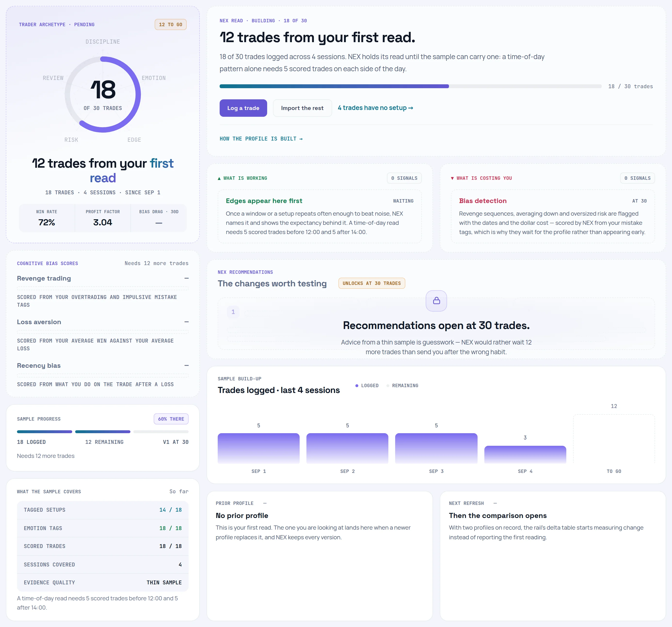This screenshot has width=672, height=627.
Task: Click the Profit Factor 3.04 stat
Action: [103, 218]
